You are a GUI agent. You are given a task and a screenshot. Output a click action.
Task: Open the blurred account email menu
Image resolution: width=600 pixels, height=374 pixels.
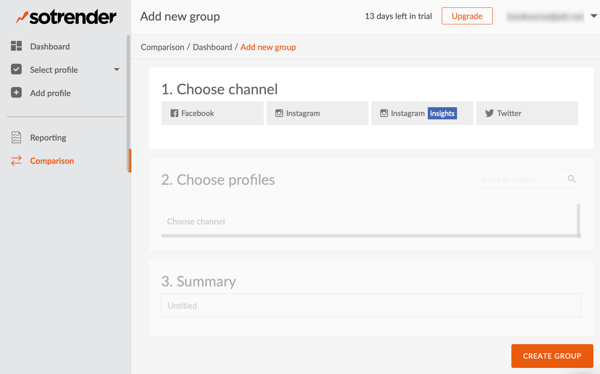[545, 16]
